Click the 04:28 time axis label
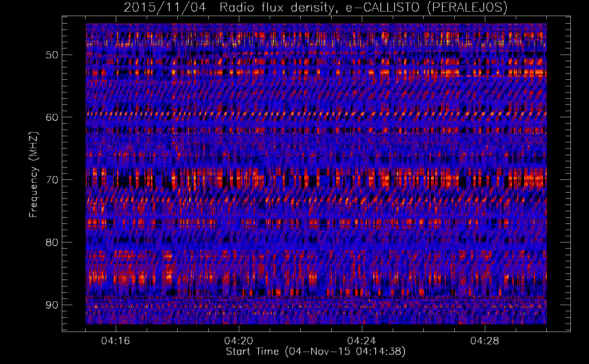 pyautogui.click(x=485, y=341)
